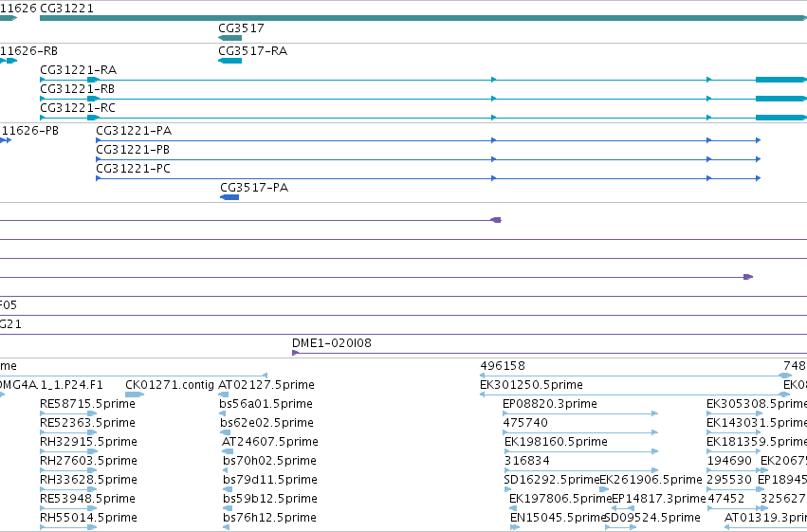
Task: Select the RH55014.5prime EST label
Action: (x=88, y=518)
